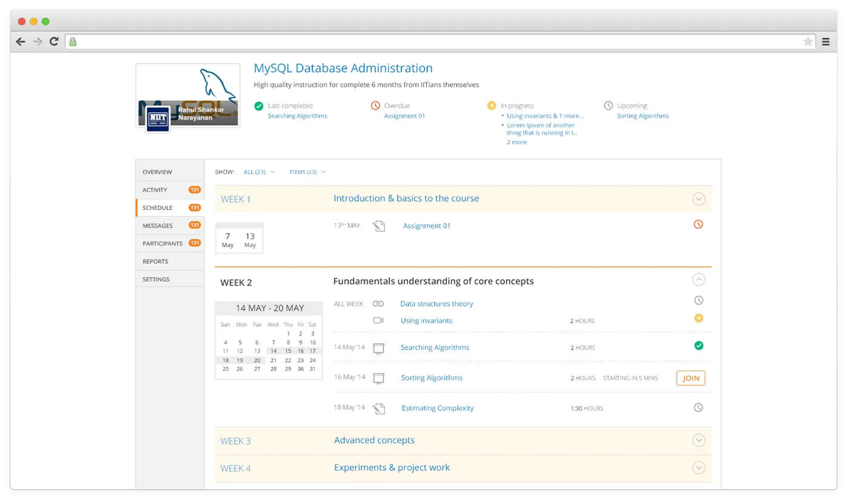The height and width of the screenshot is (504, 849).
Task: Click the browser forward arrow
Action: 38,42
